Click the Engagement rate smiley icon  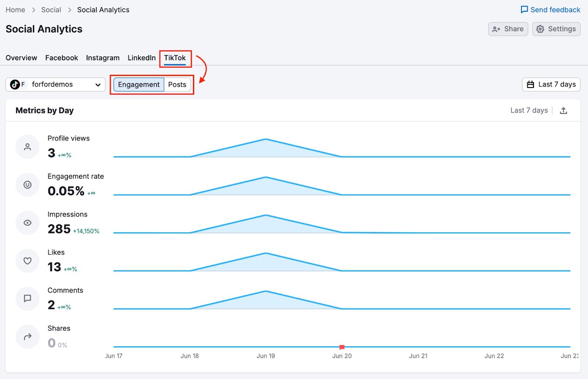point(27,185)
